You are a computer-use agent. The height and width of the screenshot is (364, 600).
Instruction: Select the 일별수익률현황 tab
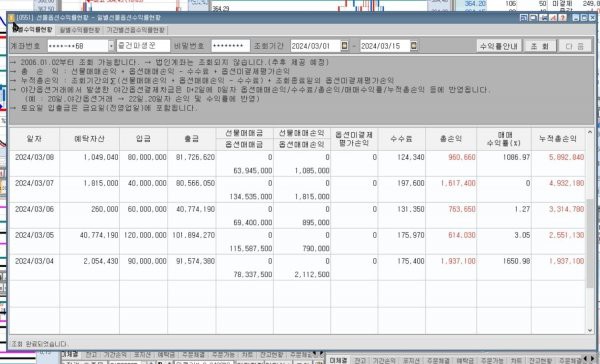tap(33, 29)
